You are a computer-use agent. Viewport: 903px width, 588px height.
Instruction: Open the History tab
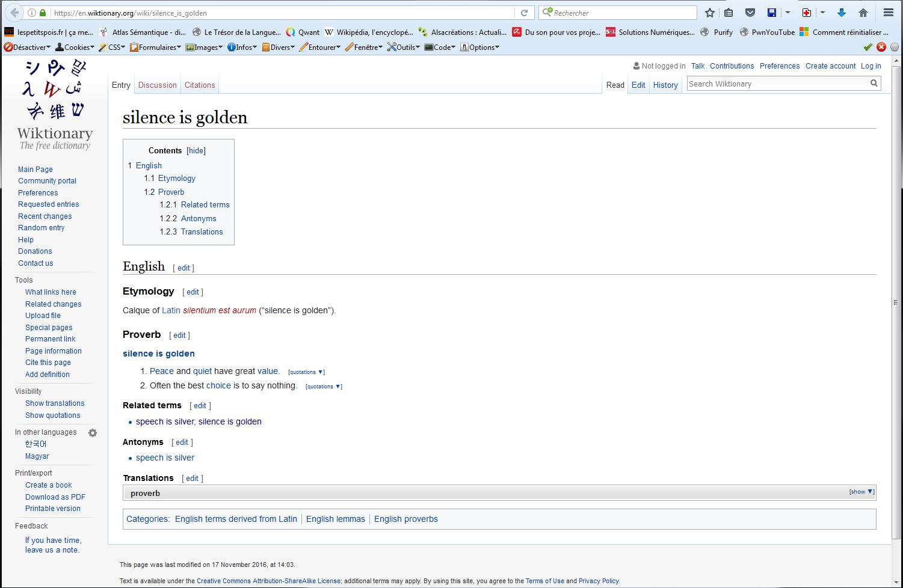point(665,85)
